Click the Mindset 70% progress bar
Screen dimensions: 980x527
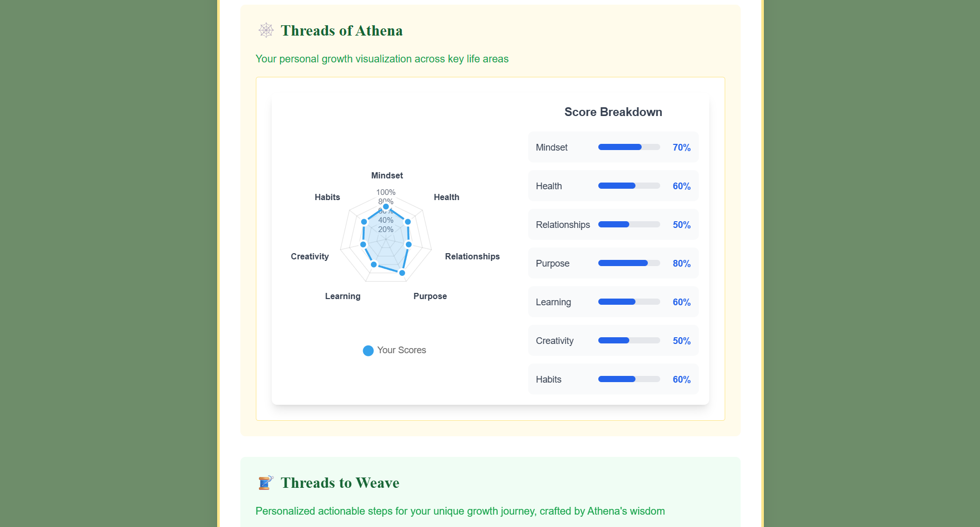tap(629, 147)
